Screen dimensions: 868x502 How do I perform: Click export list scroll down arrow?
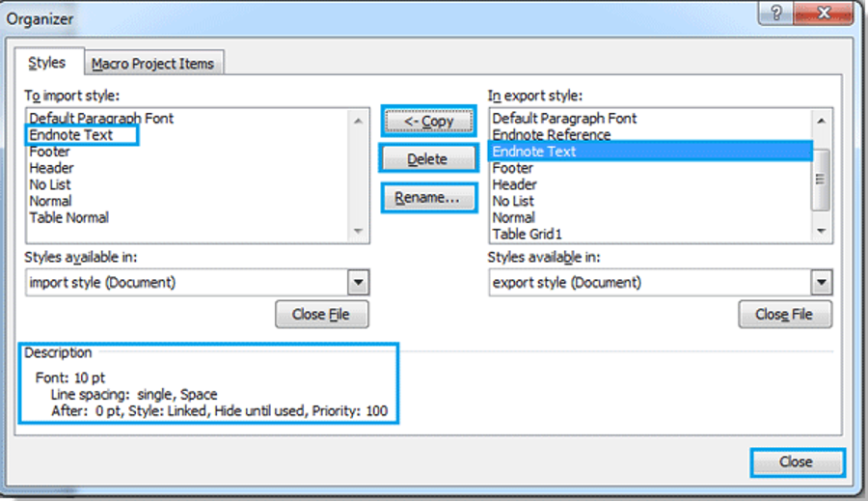click(822, 231)
